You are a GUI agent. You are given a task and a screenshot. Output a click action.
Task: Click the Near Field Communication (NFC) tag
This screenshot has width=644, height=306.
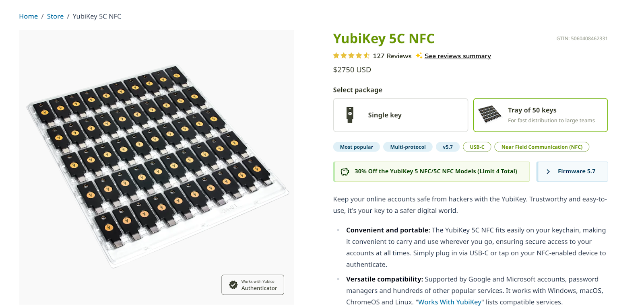pyautogui.click(x=542, y=147)
